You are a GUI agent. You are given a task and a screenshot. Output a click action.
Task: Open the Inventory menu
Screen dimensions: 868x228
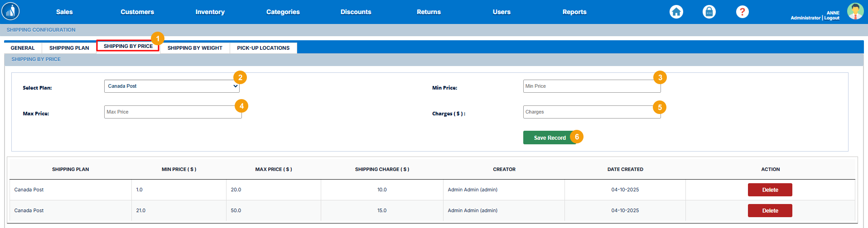click(x=210, y=12)
